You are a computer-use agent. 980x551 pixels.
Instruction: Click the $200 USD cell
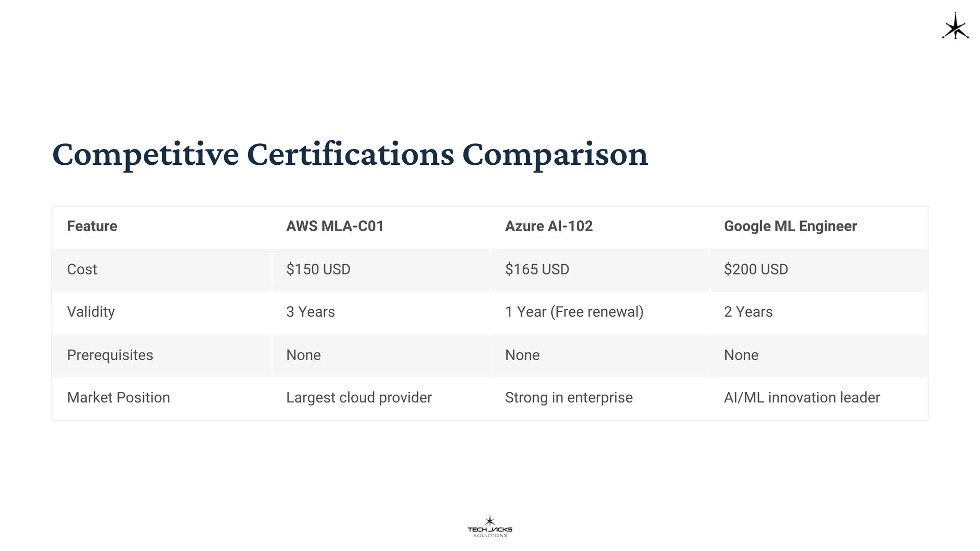756,269
